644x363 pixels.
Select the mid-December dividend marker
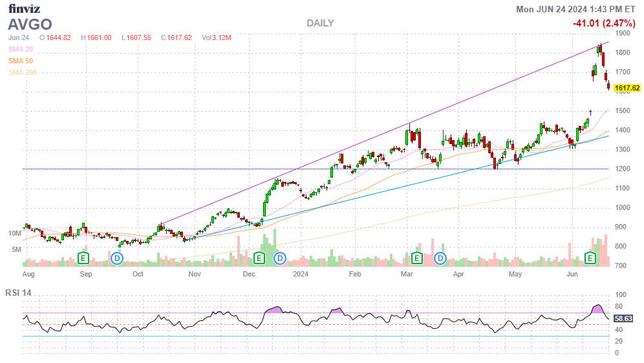(281, 258)
